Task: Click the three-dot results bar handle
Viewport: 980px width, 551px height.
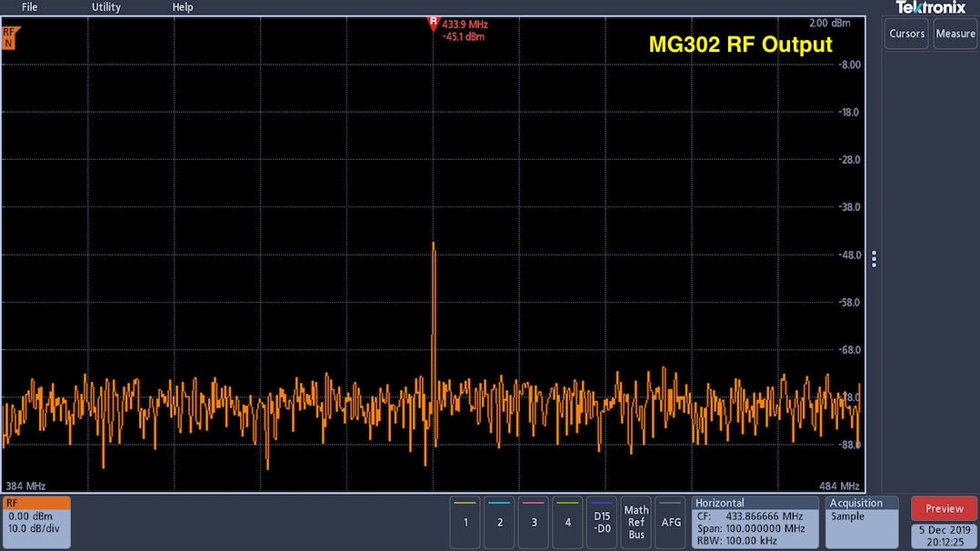Action: (x=874, y=259)
